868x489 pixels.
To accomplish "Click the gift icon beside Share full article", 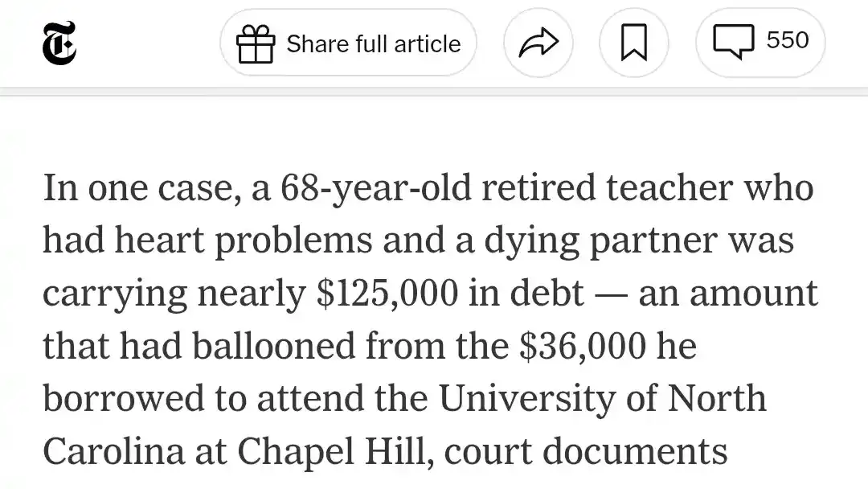I will [x=256, y=43].
